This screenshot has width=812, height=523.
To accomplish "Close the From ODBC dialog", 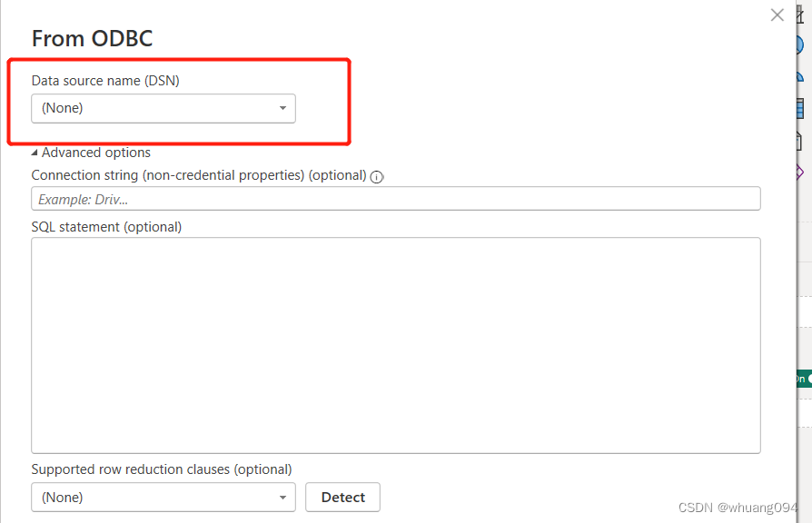I will click(777, 15).
